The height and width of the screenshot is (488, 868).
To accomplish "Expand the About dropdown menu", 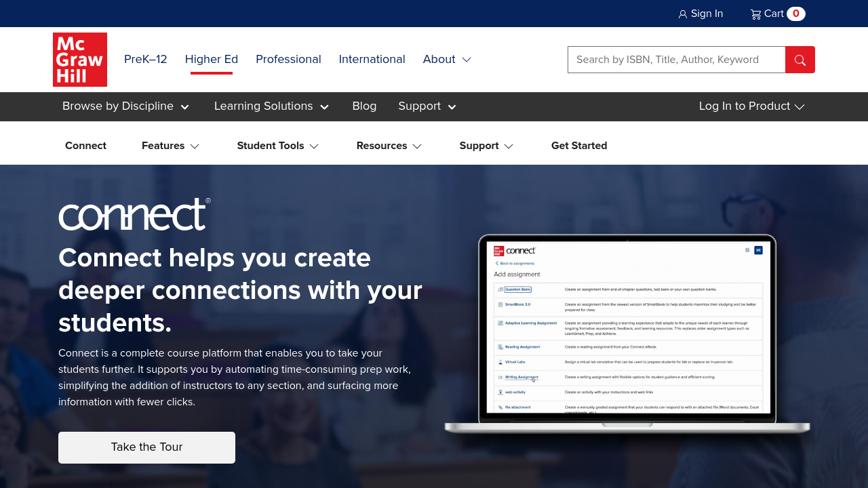I will pos(447,59).
